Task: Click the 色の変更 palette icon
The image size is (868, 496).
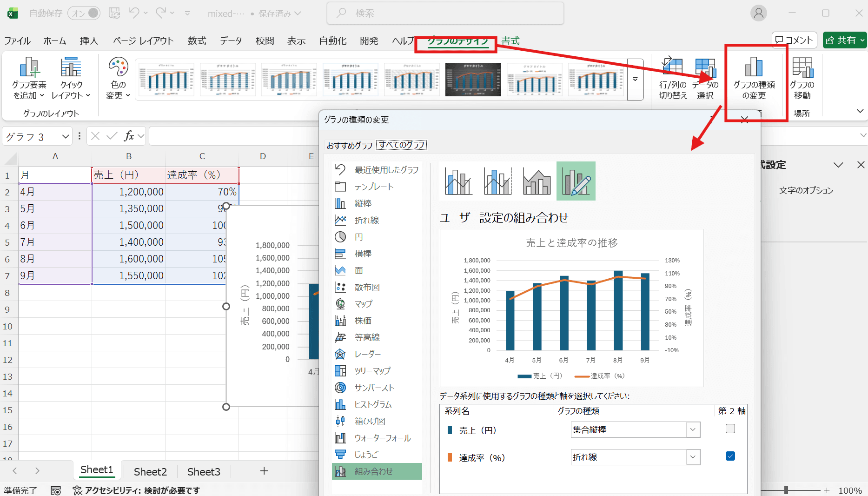Action: coord(118,68)
